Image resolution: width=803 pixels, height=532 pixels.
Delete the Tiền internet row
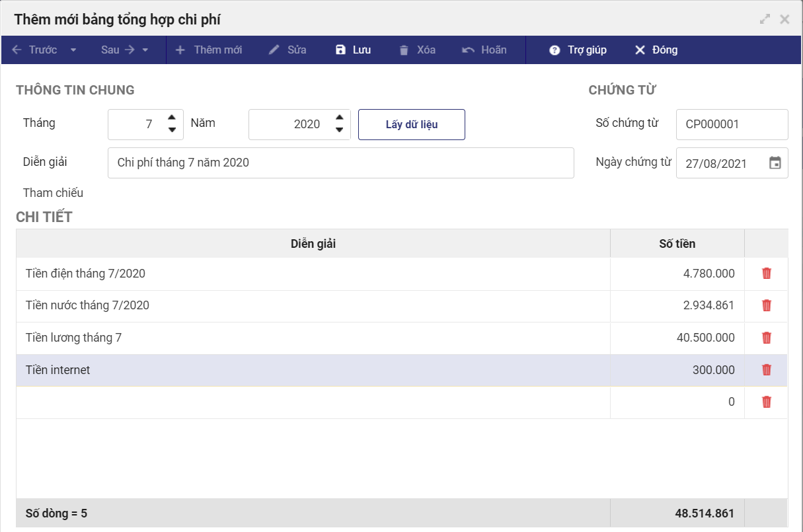(767, 370)
